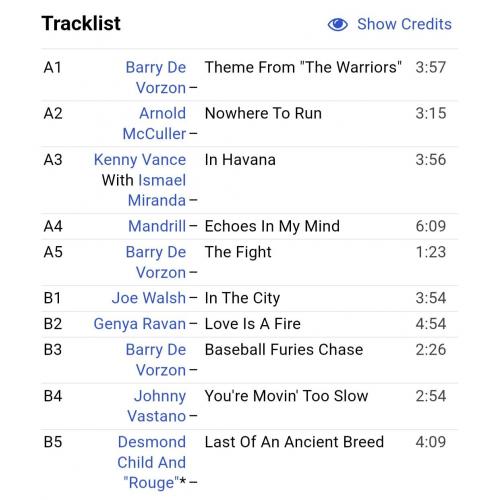Open Barry De Vorzon link on track A5
Image resolution: width=500 pixels, height=500 pixels.
tap(156, 262)
